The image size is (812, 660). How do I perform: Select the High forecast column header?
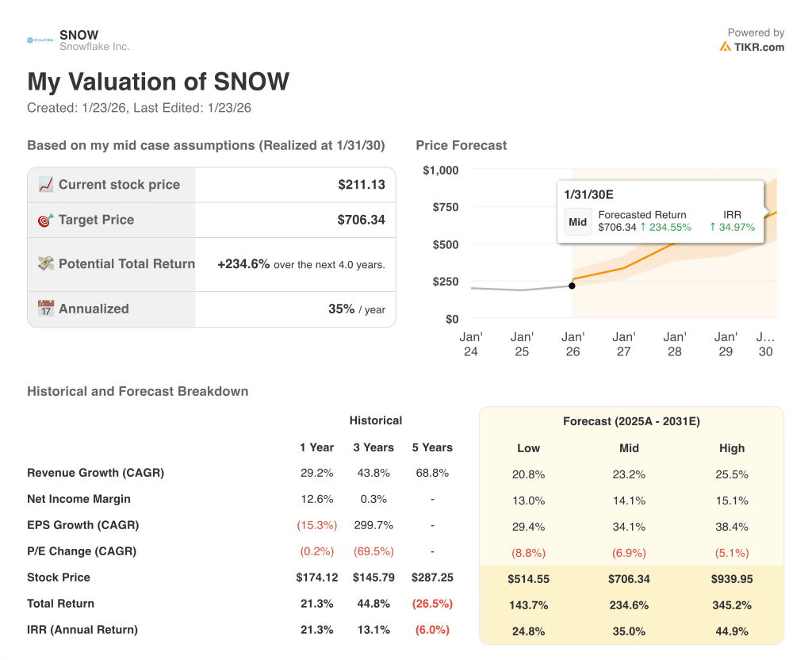pyautogui.click(x=732, y=448)
